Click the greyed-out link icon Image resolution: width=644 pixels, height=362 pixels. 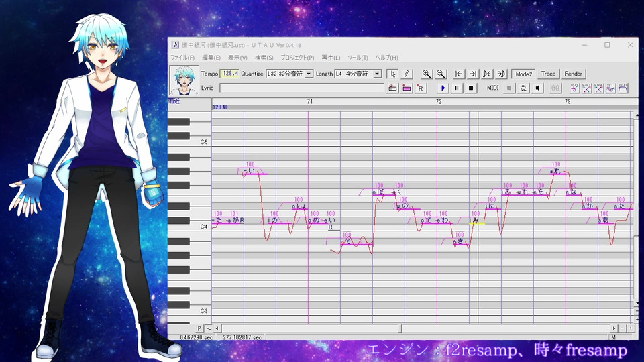[555, 88]
